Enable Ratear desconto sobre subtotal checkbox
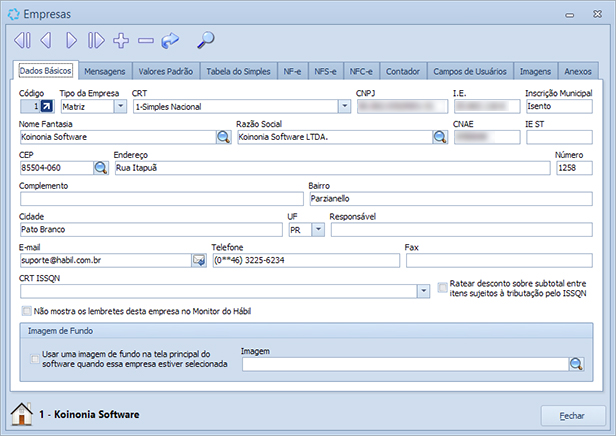 pos(443,288)
